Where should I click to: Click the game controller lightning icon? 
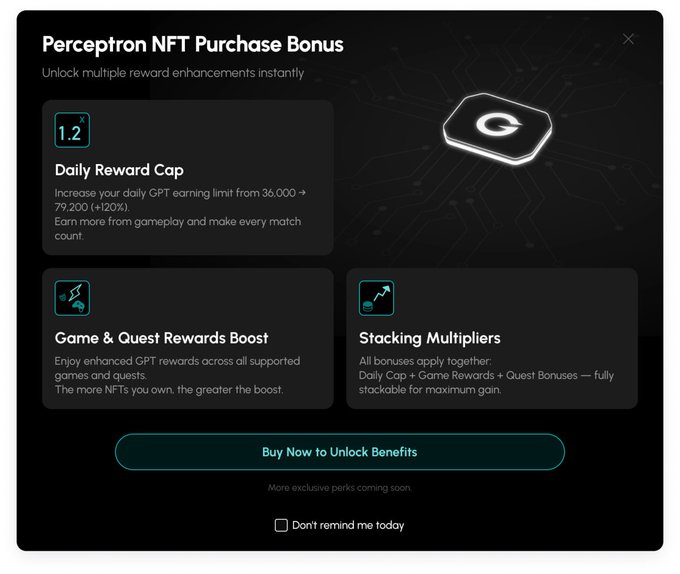point(72,298)
